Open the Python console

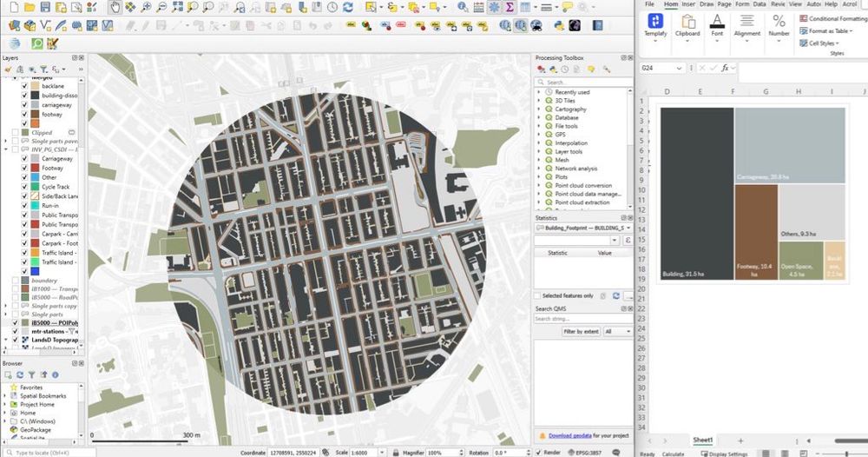559,25
